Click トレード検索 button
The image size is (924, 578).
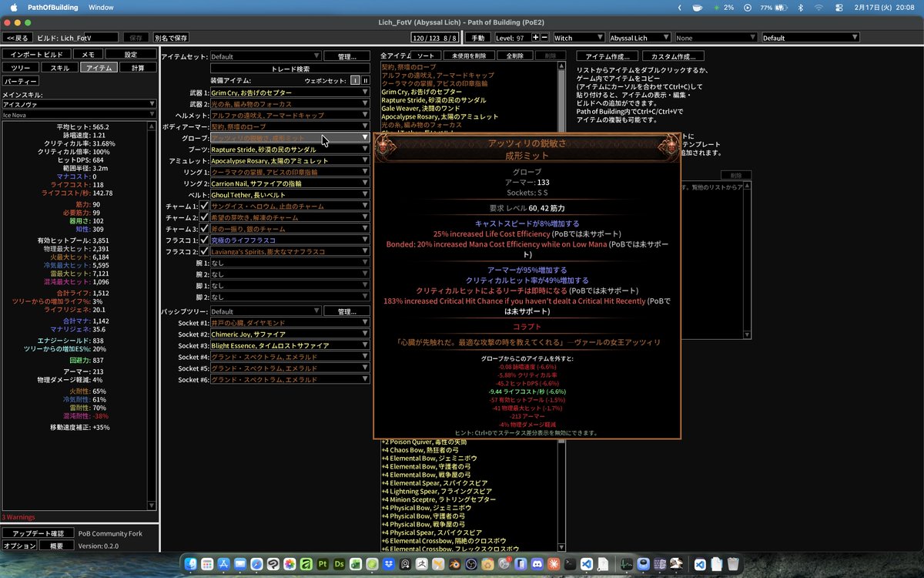[290, 69]
